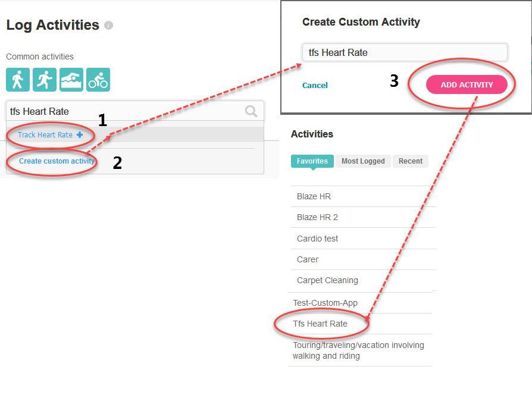
Task: Click the activity search field
Action: pyautogui.click(x=134, y=111)
